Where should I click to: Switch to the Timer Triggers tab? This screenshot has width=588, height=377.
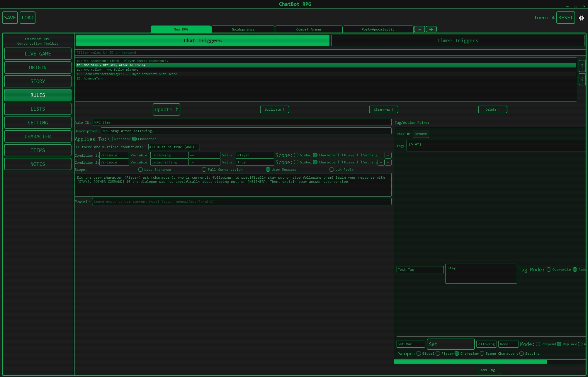coord(457,41)
